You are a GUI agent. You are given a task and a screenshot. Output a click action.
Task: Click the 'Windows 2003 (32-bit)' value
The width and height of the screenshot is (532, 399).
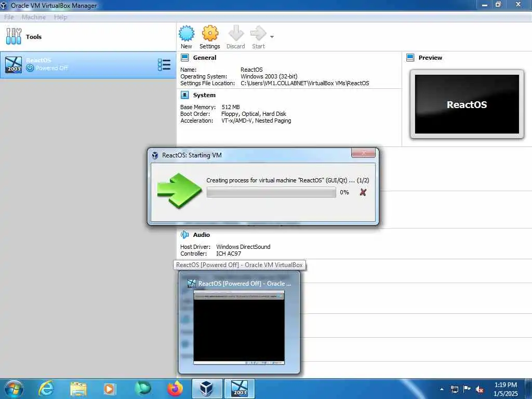[269, 76]
